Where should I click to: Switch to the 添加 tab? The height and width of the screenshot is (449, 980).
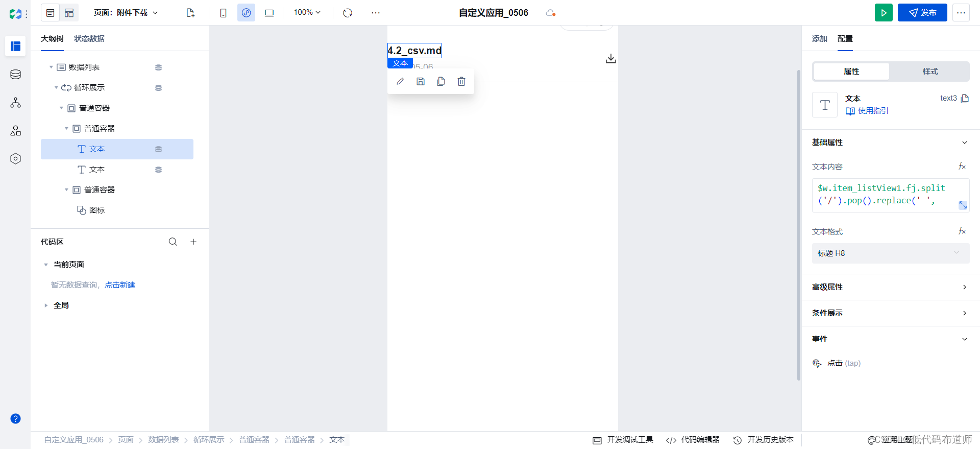click(x=819, y=39)
